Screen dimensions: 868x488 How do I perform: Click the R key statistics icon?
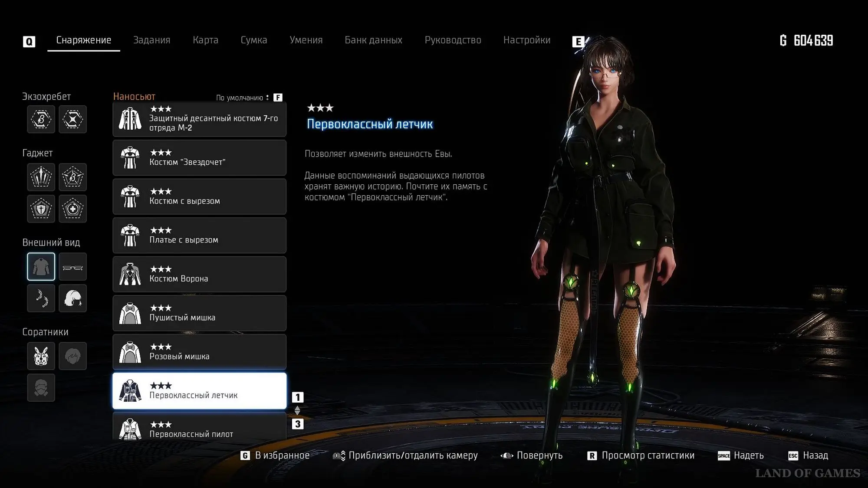click(x=592, y=456)
